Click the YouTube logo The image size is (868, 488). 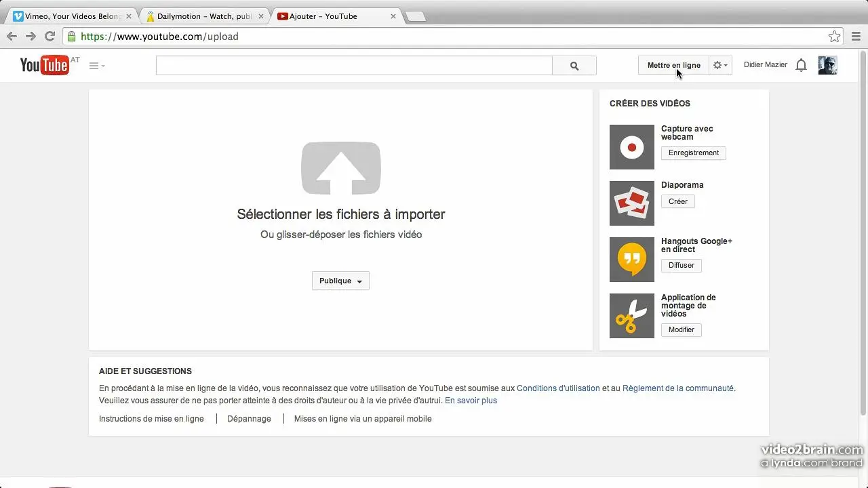click(43, 65)
